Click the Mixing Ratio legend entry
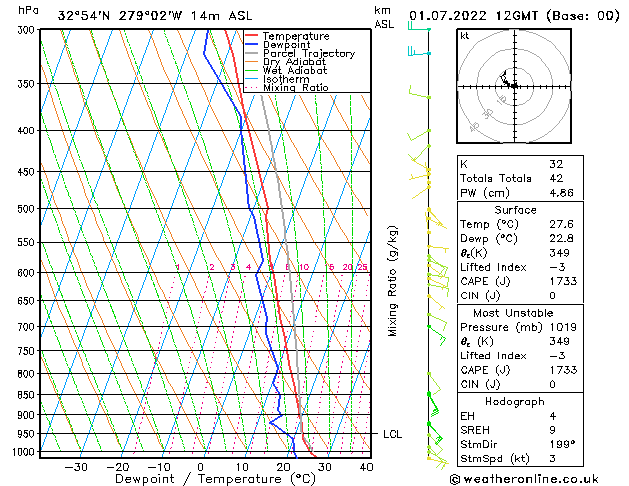Image resolution: width=629 pixels, height=486 pixels. point(295,88)
